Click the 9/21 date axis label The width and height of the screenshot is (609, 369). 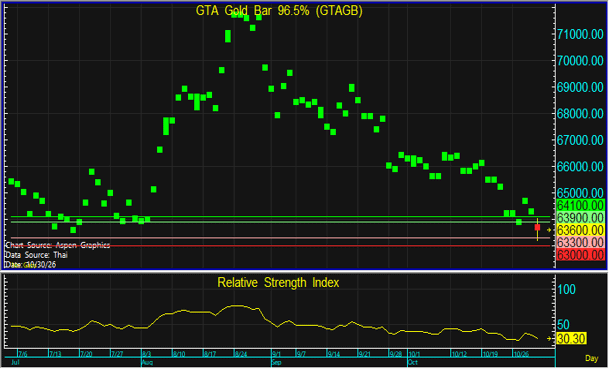[x=365, y=354]
